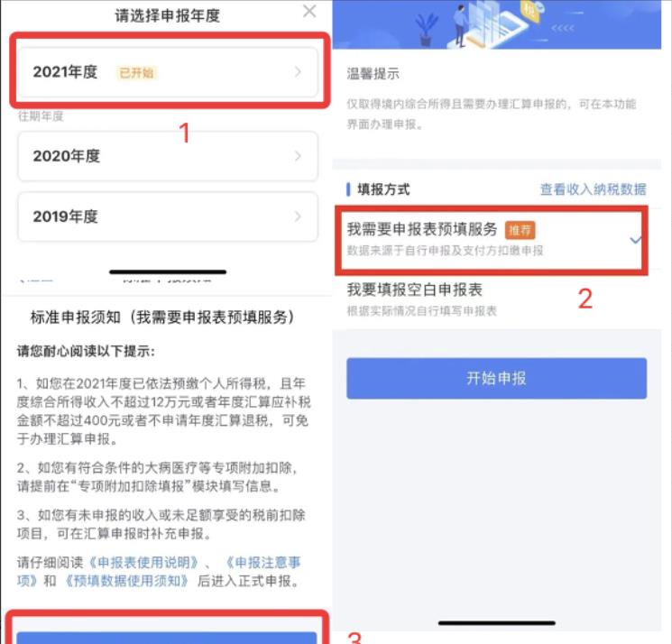Tap the 已开始 status badge
This screenshot has height=644, width=672.
136,73
